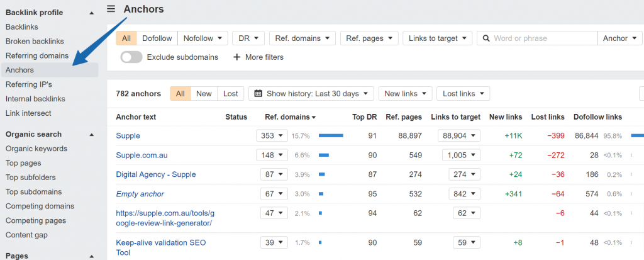Select the All anchors status tab
Viewport: 644px width, 260px height.
pyautogui.click(x=180, y=93)
